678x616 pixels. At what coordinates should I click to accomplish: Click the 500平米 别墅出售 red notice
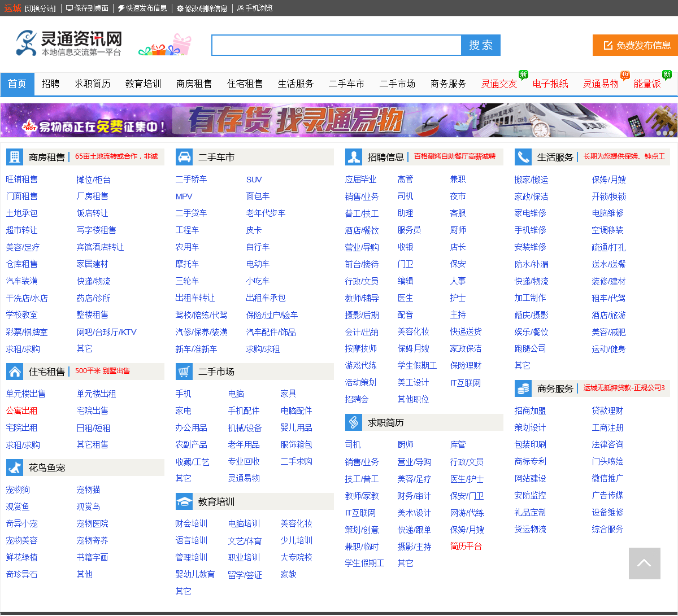(102, 371)
